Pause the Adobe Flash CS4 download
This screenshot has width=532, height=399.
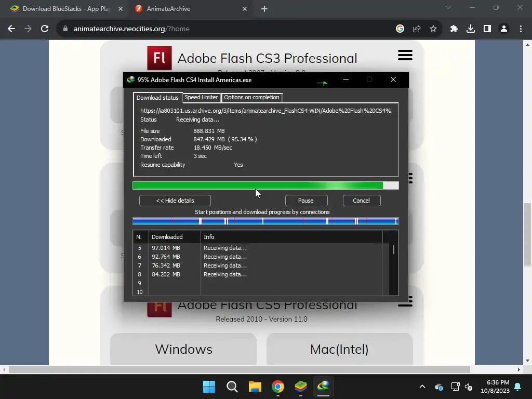[x=306, y=201]
